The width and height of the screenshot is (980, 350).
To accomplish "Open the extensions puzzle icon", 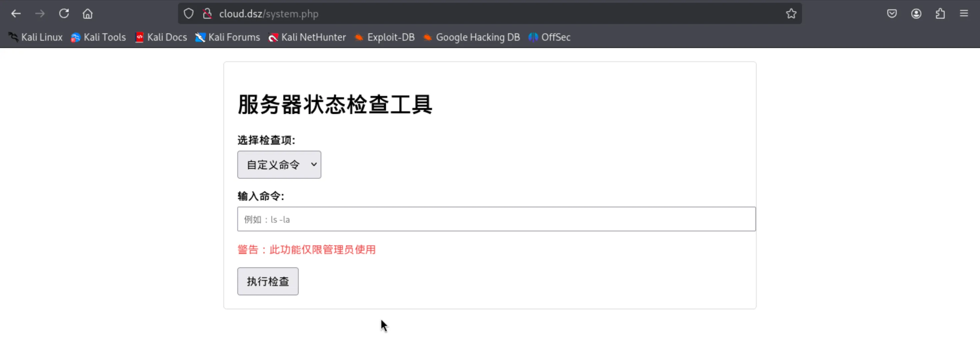I will [x=940, y=14].
